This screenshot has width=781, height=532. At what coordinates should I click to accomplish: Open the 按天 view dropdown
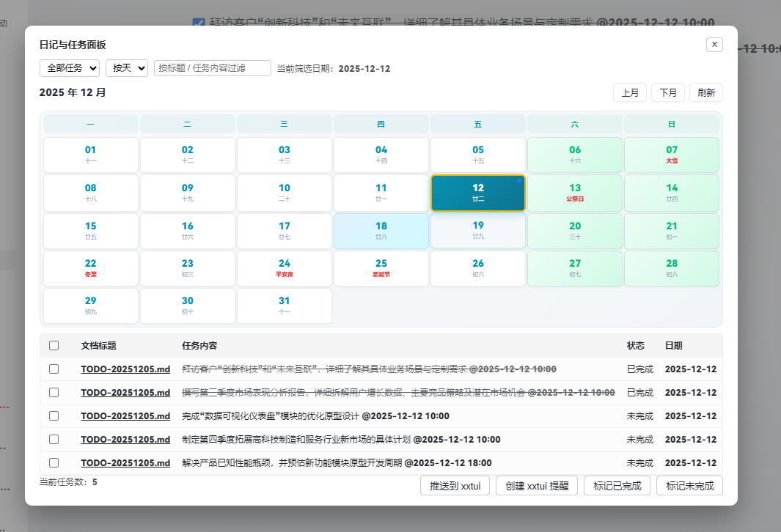(127, 68)
